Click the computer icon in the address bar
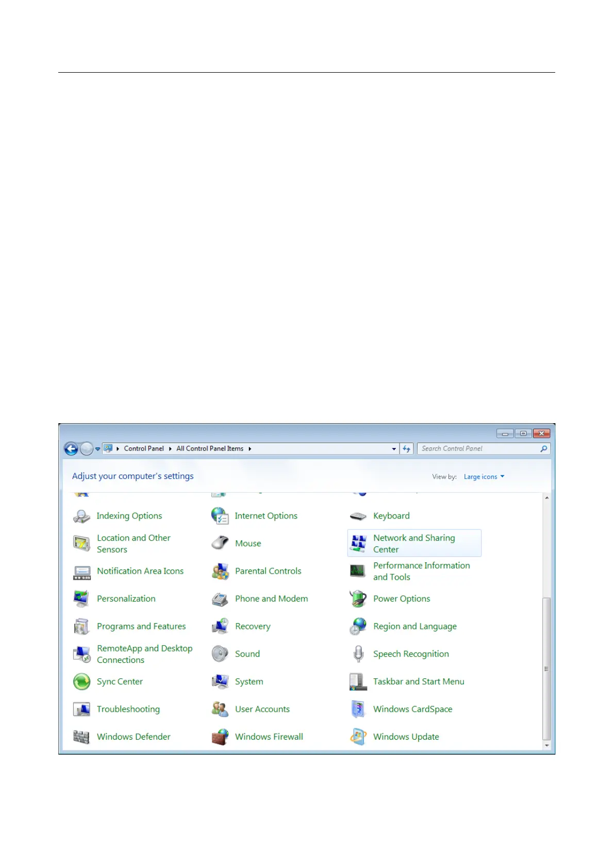Image resolution: width=614 pixels, height=868 pixels. point(108,448)
